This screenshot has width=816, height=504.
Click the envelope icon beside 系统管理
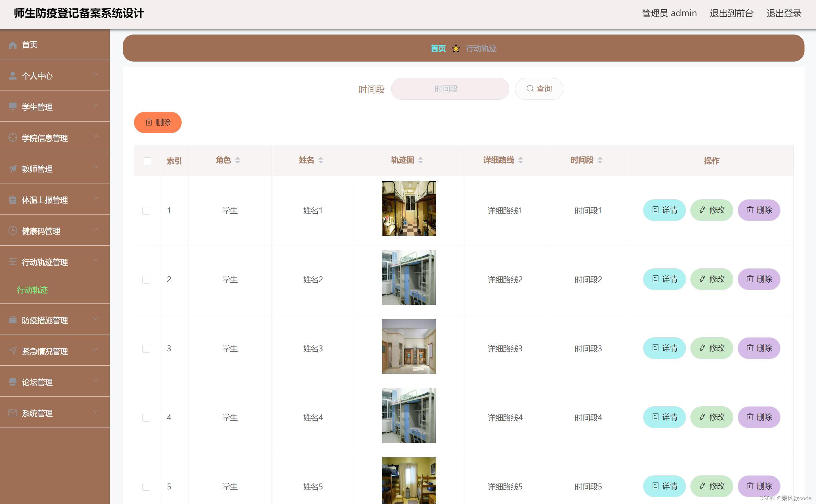click(x=13, y=413)
